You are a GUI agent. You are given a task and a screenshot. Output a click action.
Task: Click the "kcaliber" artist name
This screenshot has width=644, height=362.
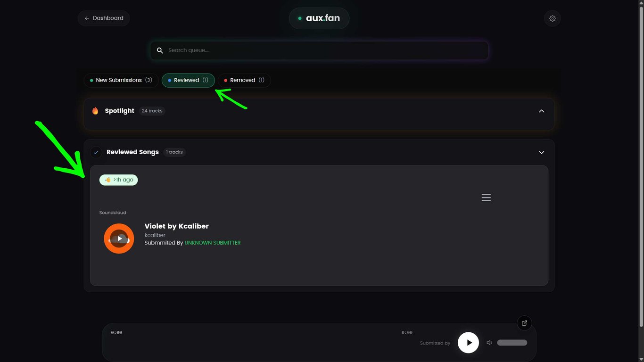click(x=155, y=235)
